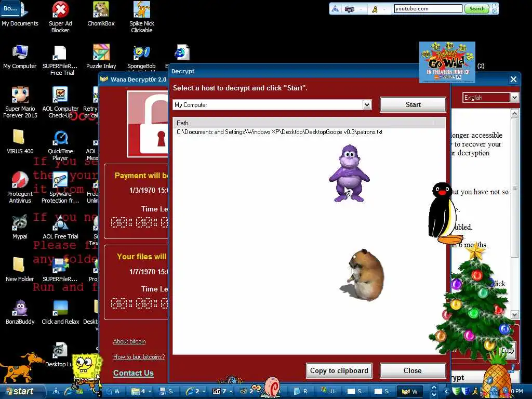Click the AIM running man toolbar icon
Viewport: 532px width, 399px height.
[x=375, y=9]
